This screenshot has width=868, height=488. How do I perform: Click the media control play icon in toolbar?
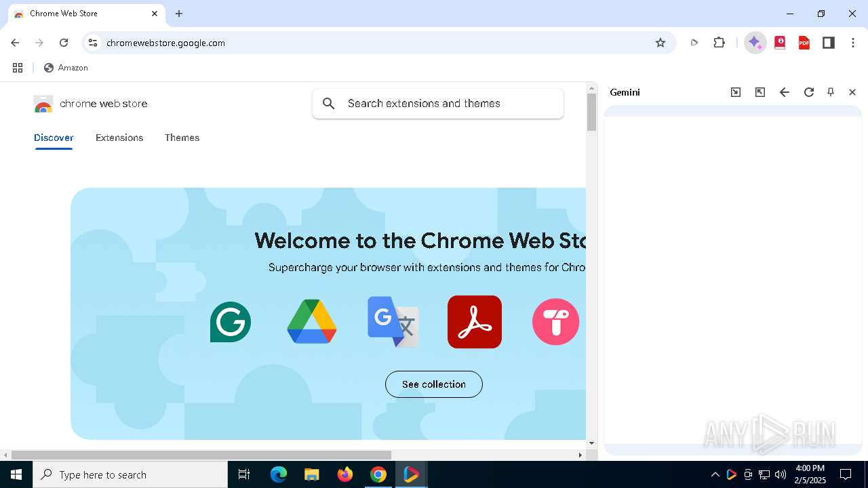tap(694, 43)
